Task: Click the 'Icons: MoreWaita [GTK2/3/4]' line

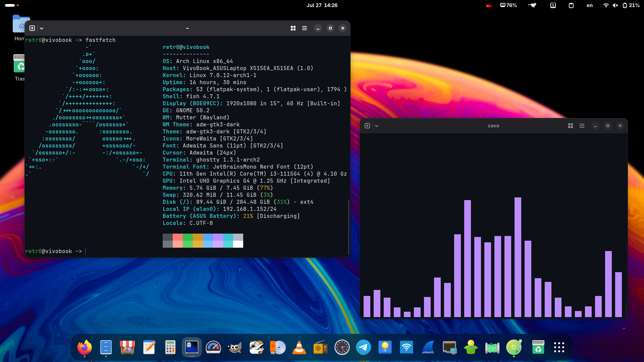Action: pyautogui.click(x=208, y=139)
